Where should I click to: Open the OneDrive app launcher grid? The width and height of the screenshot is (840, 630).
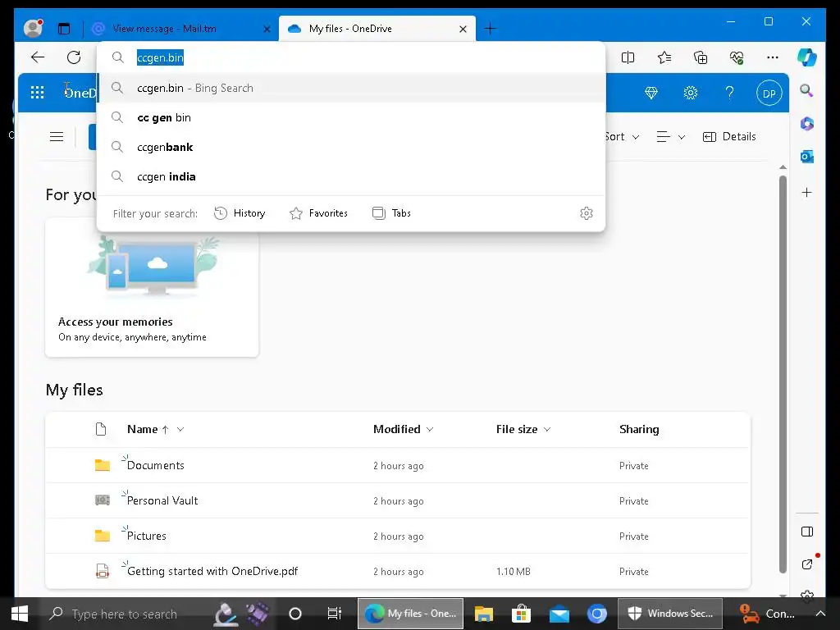[x=38, y=93]
